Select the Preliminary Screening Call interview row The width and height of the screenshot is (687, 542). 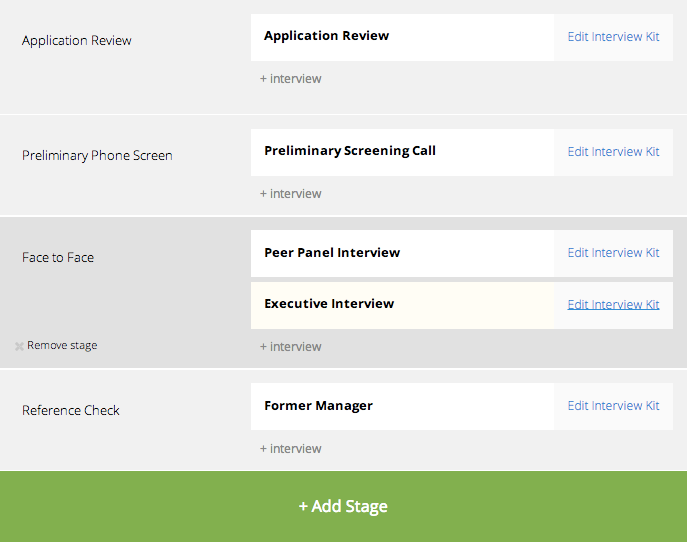[x=401, y=152]
